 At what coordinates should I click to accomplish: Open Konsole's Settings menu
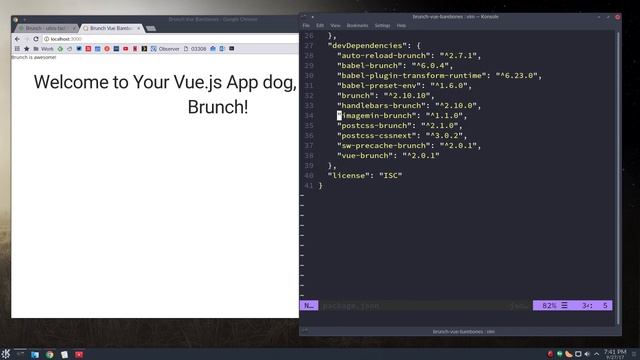382,25
